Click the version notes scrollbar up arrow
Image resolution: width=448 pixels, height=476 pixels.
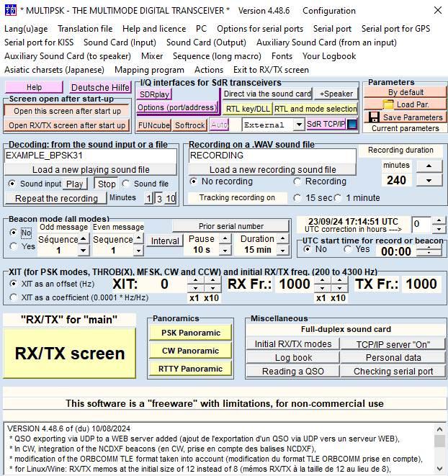pyautogui.click(x=439, y=429)
